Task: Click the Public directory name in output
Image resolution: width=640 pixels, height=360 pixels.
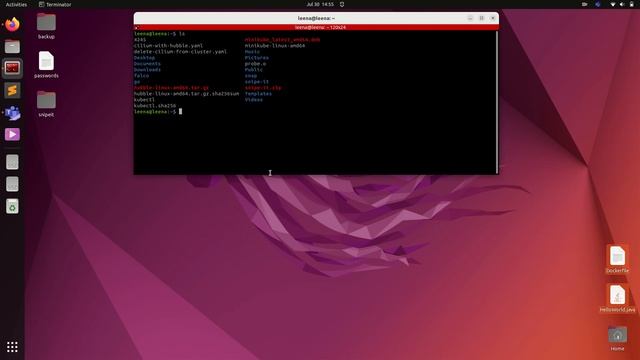Action: pos(254,70)
